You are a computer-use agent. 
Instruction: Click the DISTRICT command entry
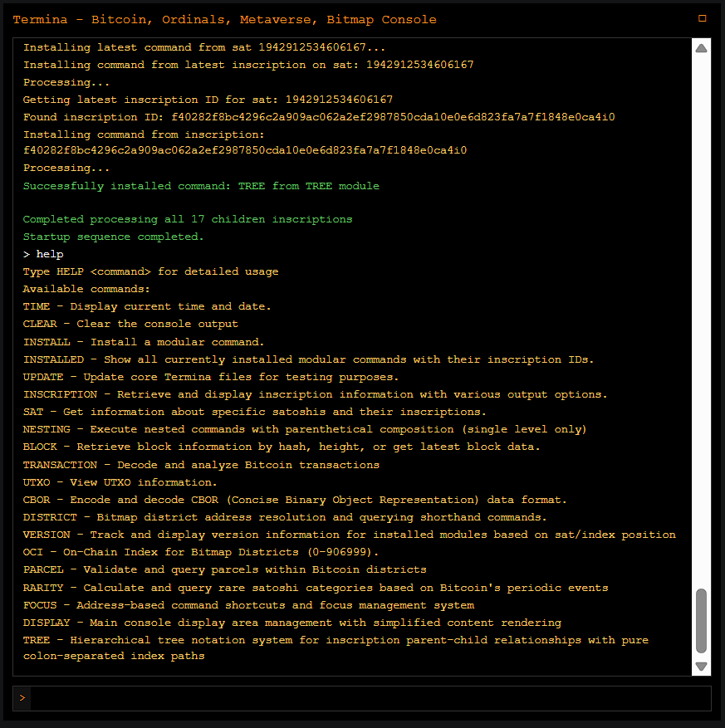285,517
